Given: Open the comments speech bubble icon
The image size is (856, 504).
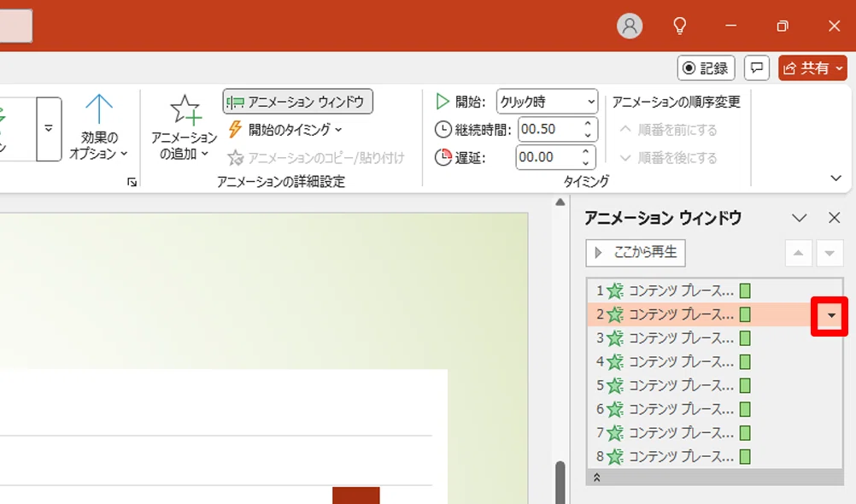Looking at the screenshot, I should click(756, 67).
